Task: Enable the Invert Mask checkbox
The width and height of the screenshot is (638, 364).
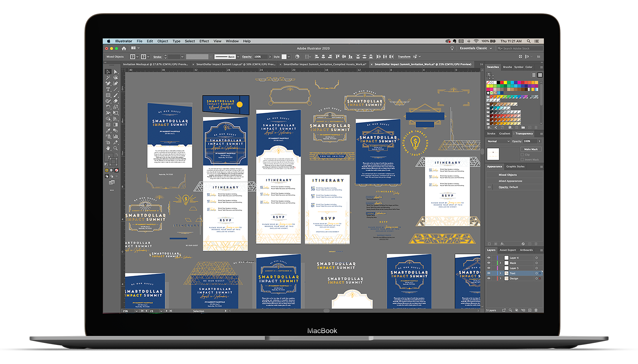Action: pyautogui.click(x=522, y=160)
